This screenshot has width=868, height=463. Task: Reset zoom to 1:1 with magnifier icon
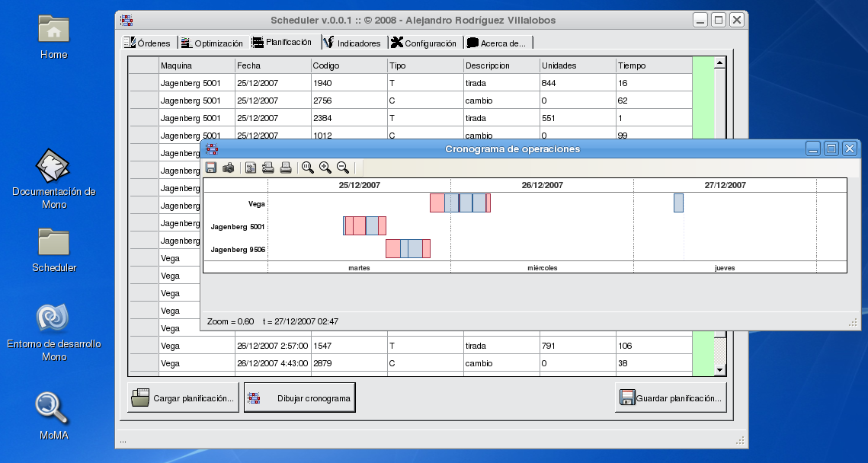pos(308,168)
